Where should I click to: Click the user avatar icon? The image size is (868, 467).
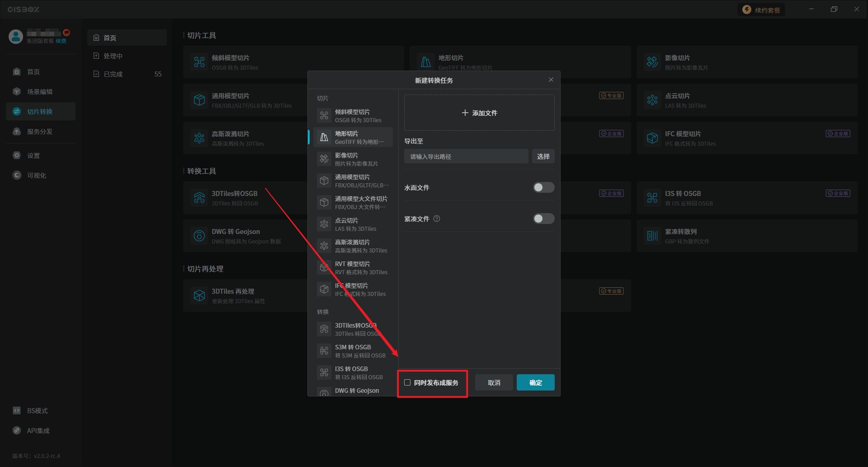[x=16, y=37]
